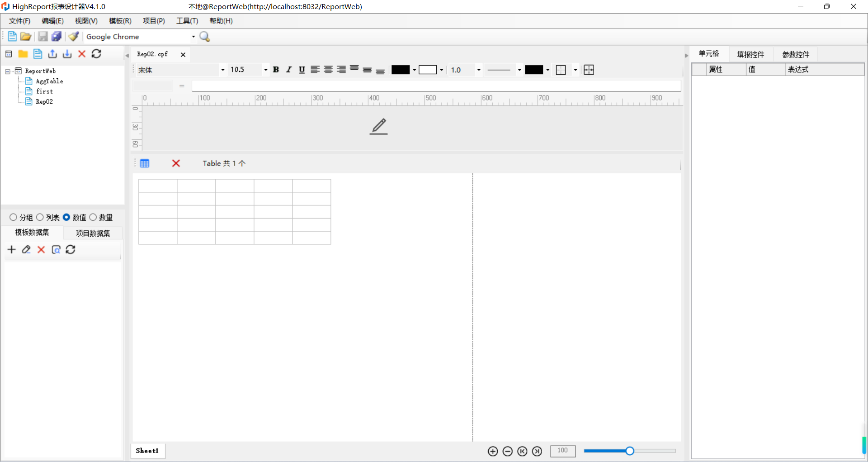The height and width of the screenshot is (462, 868).
Task: Align text left
Action: [x=315, y=70]
